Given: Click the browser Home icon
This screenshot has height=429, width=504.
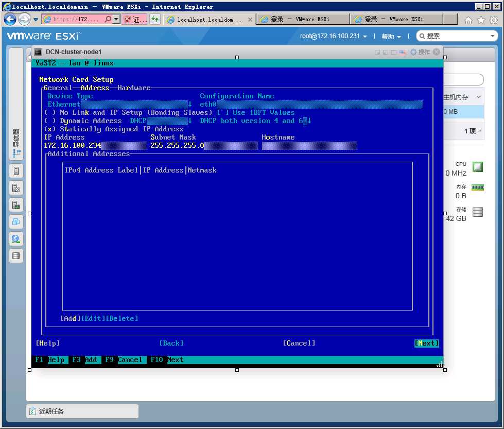Looking at the screenshot, I should (x=468, y=20).
